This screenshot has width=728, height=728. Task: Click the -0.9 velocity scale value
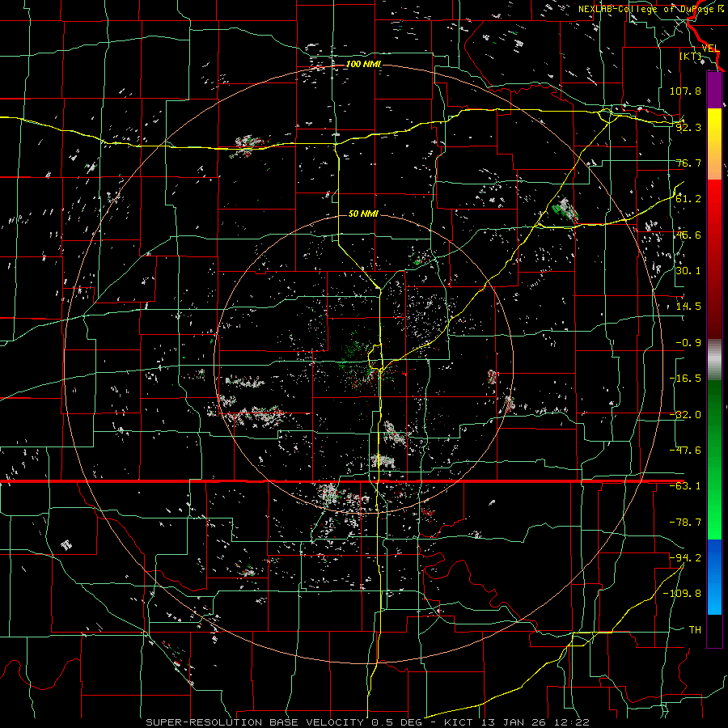pos(688,343)
